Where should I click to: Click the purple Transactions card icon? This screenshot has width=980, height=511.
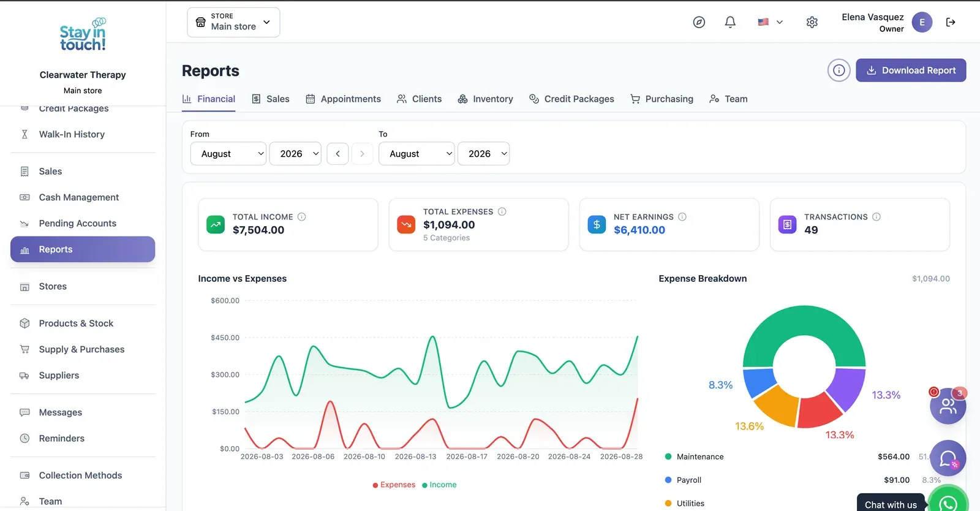coord(788,224)
